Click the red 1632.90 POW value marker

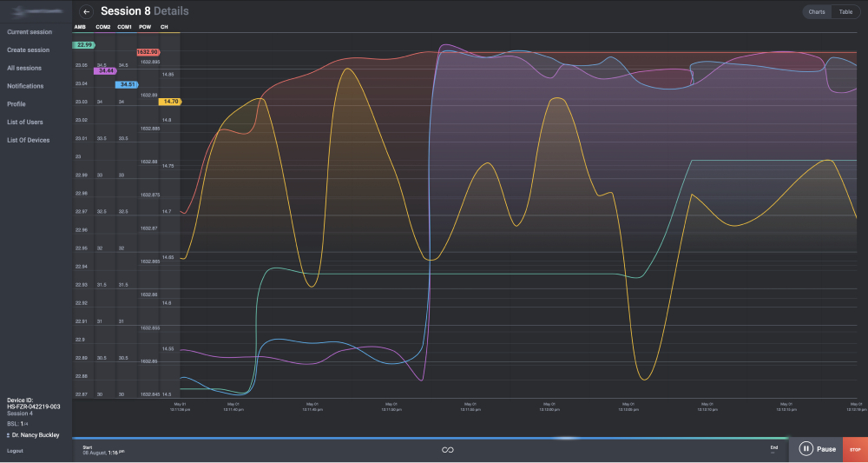pos(148,52)
